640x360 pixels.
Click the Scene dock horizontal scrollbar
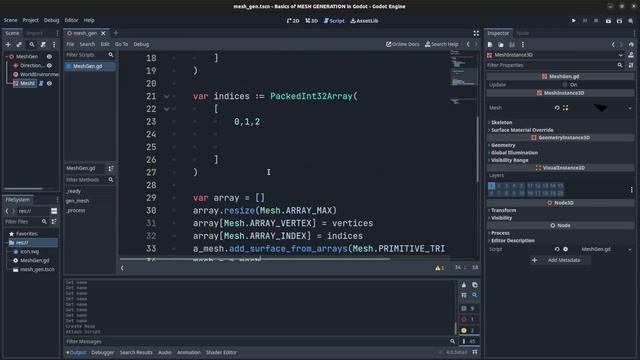(23, 189)
